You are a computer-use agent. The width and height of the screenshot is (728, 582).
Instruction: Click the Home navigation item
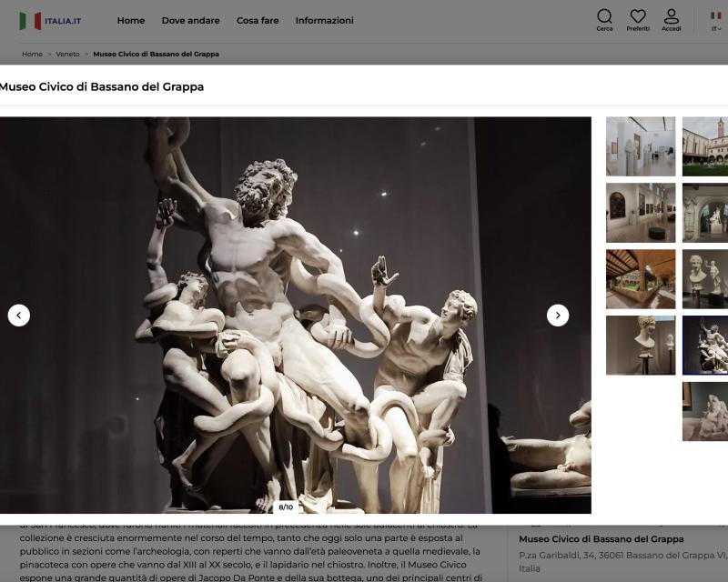(131, 20)
